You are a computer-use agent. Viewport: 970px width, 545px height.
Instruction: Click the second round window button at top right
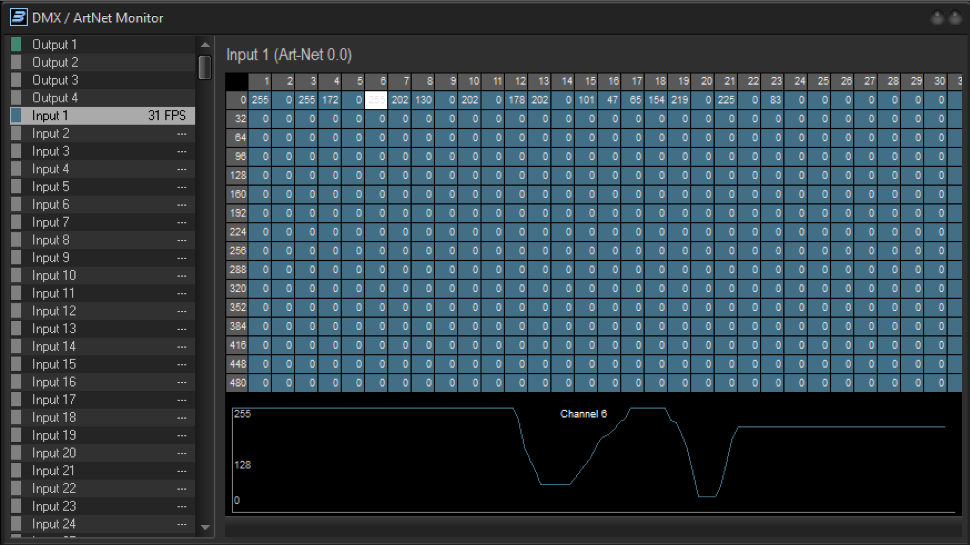(955, 18)
